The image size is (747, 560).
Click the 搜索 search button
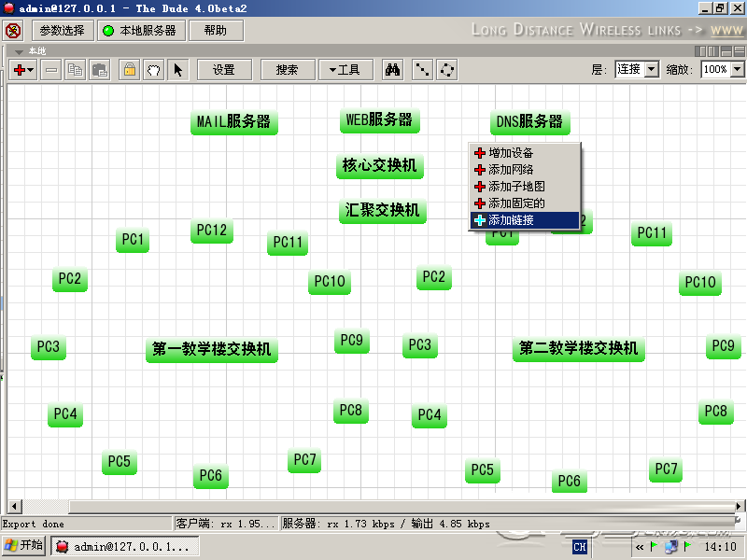(x=288, y=70)
